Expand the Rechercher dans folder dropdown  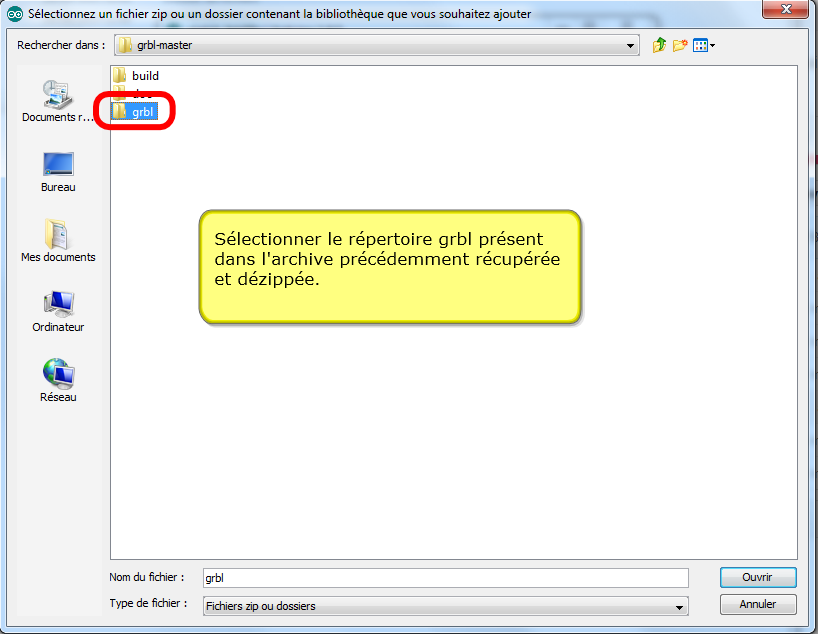pos(630,46)
